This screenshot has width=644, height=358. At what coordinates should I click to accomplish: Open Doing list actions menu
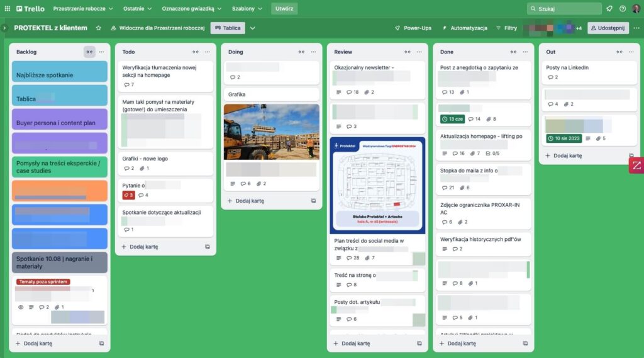click(313, 52)
